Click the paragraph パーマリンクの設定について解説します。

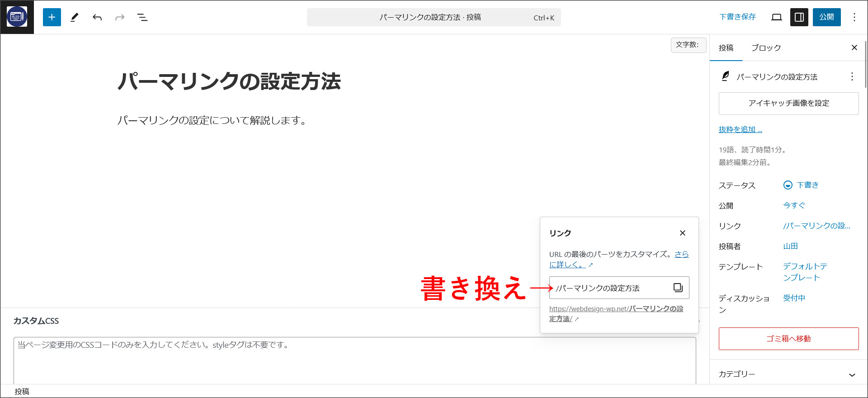(x=212, y=120)
